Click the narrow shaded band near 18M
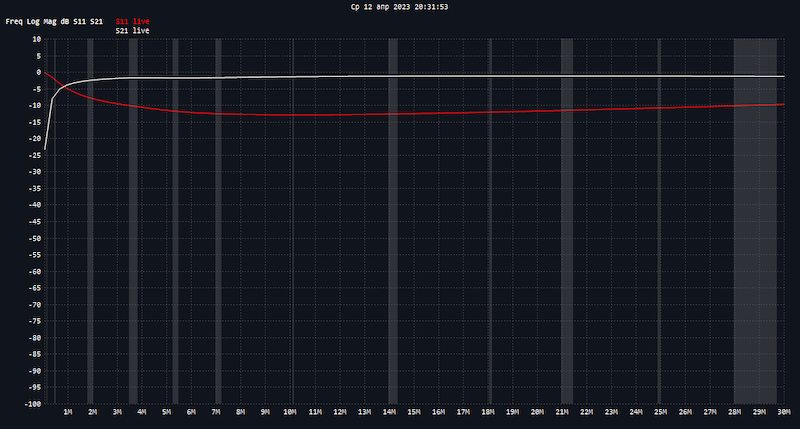This screenshot has height=429, width=800. coord(489,250)
